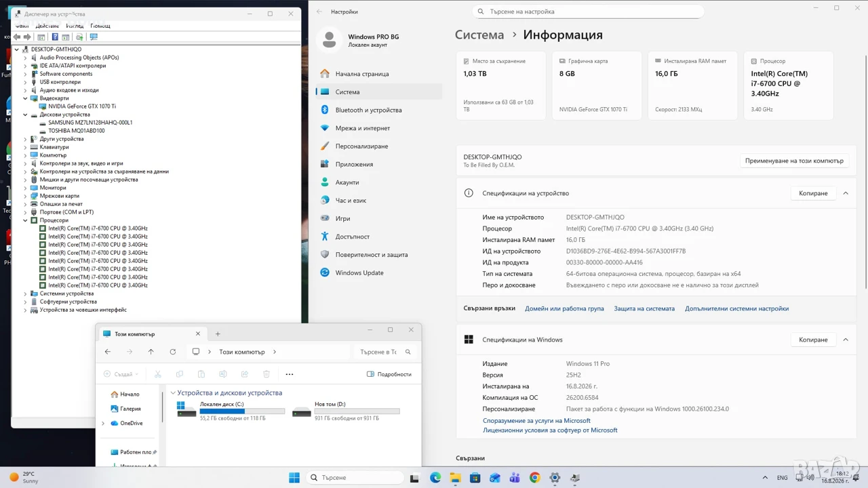Collapse the Видеокарти node in Device Manager
This screenshot has height=488, width=868.
point(26,98)
